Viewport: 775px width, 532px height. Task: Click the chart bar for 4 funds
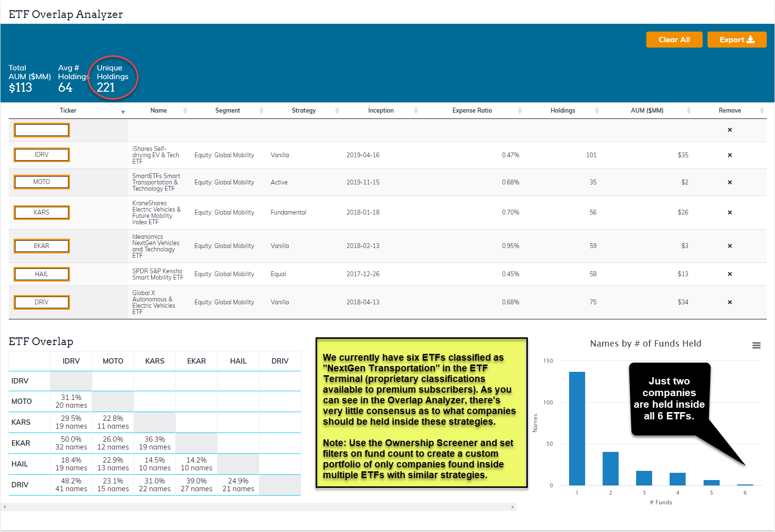tap(677, 479)
